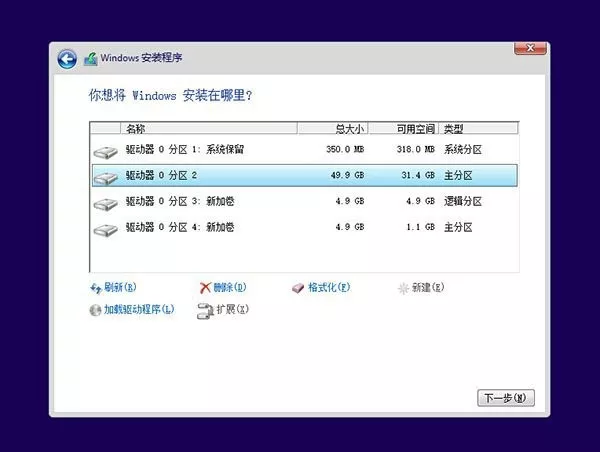600x452 pixels.
Task: Click drive icon of partition 4 新加卷
Action: 106,230
